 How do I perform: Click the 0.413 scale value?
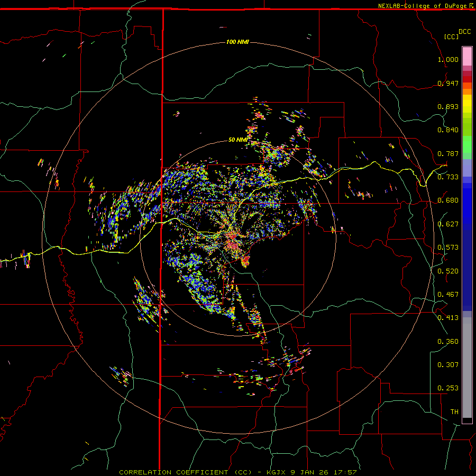(x=448, y=318)
